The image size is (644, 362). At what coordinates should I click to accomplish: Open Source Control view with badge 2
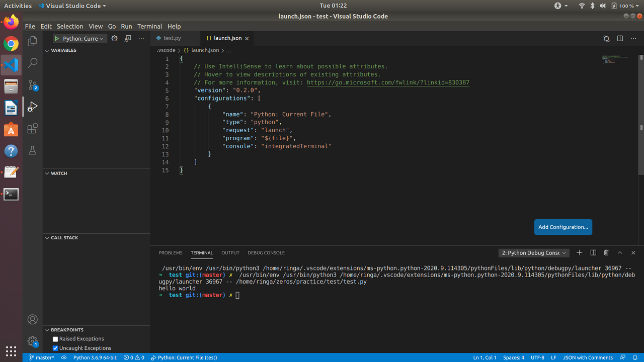pos(33,85)
